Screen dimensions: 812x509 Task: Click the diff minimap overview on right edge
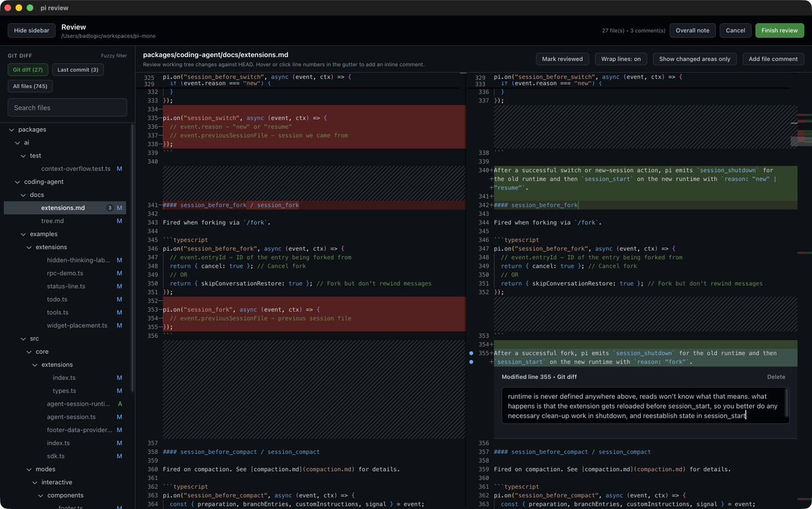pos(805,290)
